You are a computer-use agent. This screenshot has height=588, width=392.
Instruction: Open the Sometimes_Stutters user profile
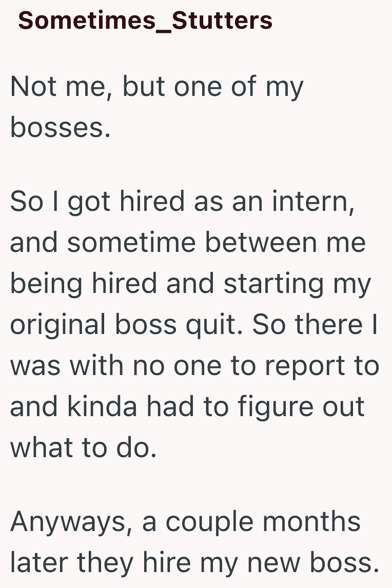pos(145,20)
